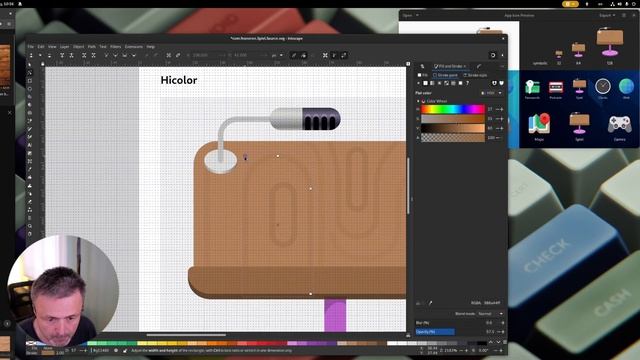Screen dimensions: 640x360
Task: Open the Export dropdown in App Icon Preview
Action: [x=607, y=15]
